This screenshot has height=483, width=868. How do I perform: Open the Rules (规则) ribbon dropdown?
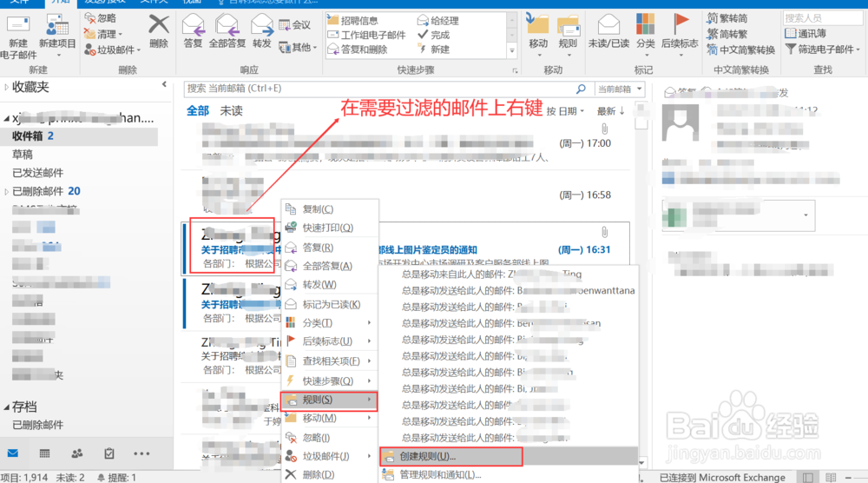click(568, 35)
